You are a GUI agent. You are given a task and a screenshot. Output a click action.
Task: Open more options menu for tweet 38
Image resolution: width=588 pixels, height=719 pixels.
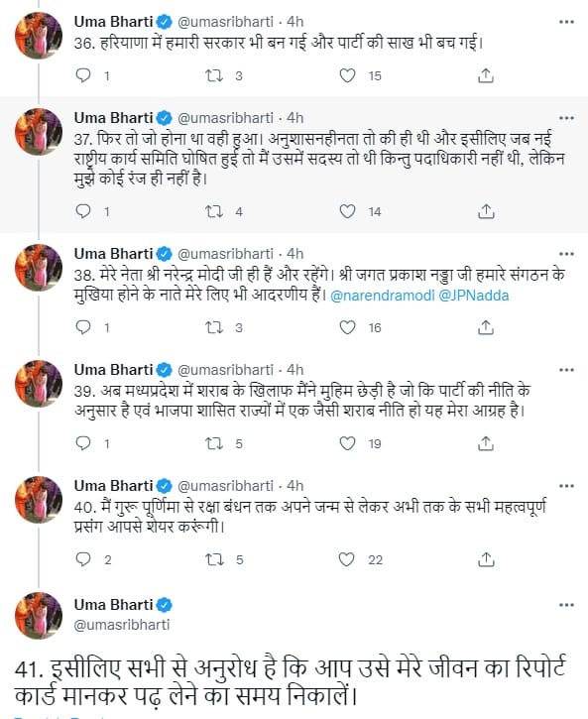pyautogui.click(x=566, y=254)
